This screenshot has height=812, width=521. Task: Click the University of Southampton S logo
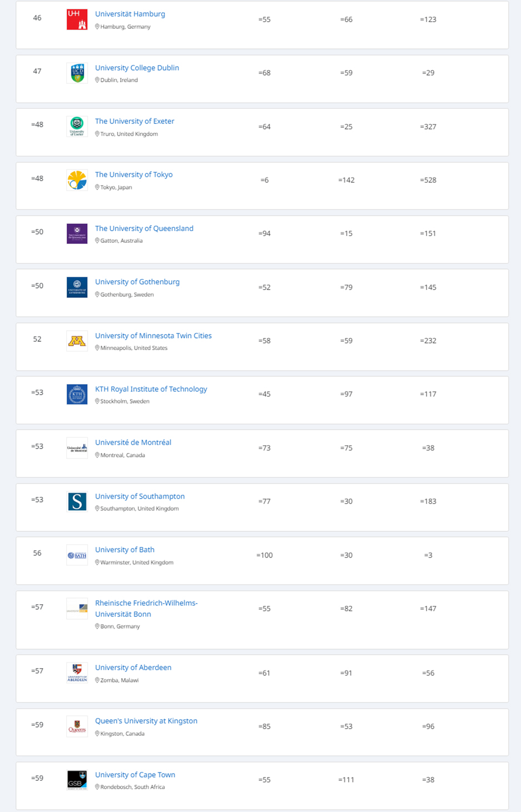pos(77,502)
